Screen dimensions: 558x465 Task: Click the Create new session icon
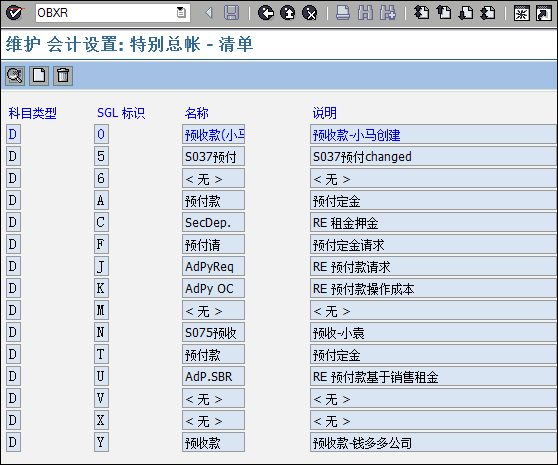point(521,14)
